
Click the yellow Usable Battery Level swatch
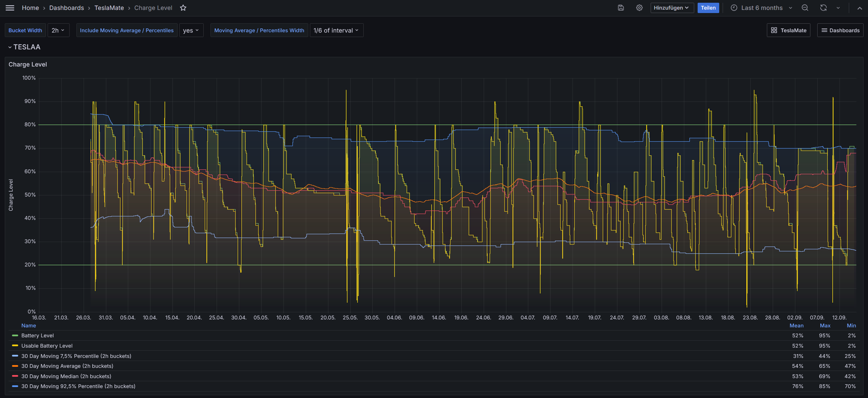click(15, 346)
